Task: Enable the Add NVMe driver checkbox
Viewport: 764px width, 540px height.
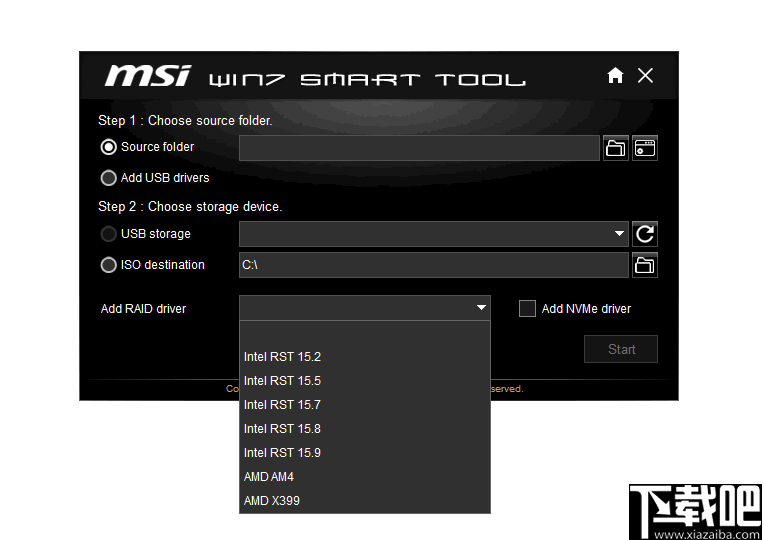Action: 527,309
